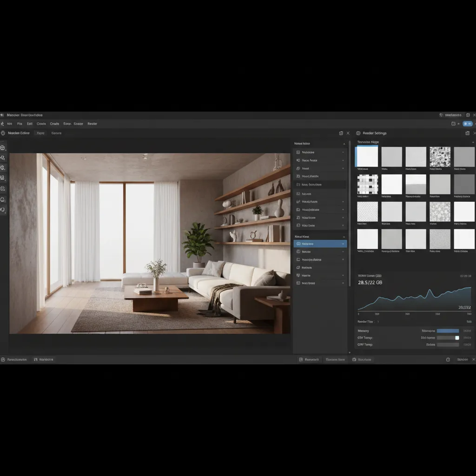Click the leftmost icon in the bottom status bar

(4, 359)
